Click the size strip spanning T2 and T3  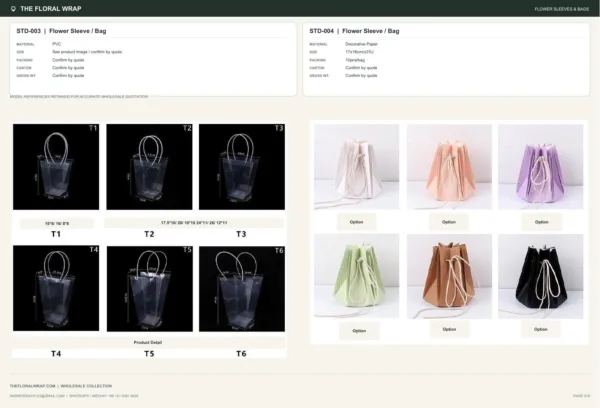point(194,222)
